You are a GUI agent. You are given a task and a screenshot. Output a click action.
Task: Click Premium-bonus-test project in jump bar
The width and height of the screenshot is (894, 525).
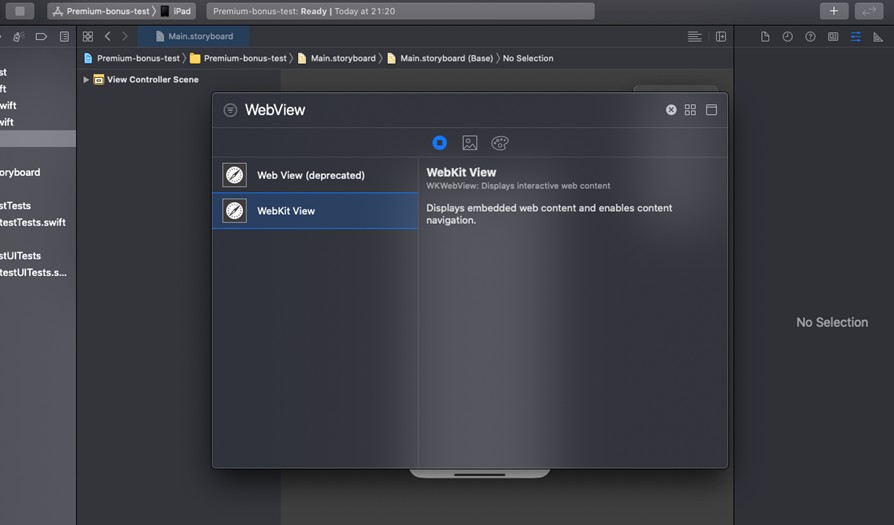tap(132, 58)
